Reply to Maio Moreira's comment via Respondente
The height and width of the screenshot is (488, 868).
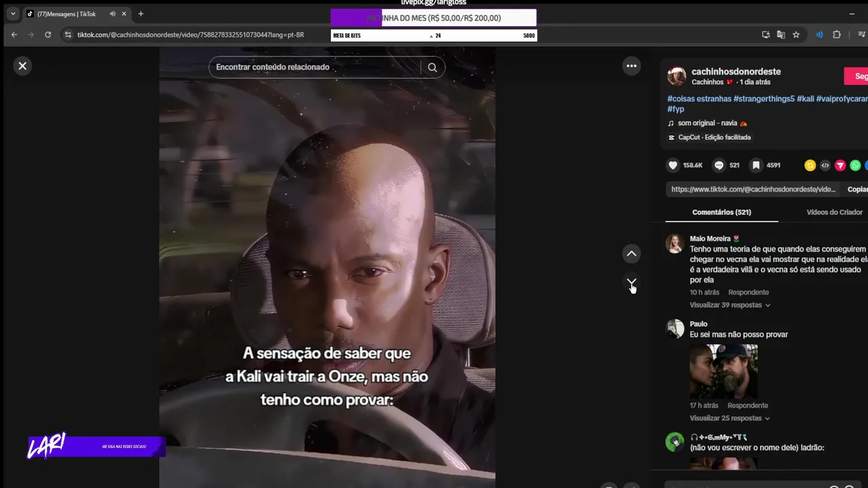coord(748,292)
